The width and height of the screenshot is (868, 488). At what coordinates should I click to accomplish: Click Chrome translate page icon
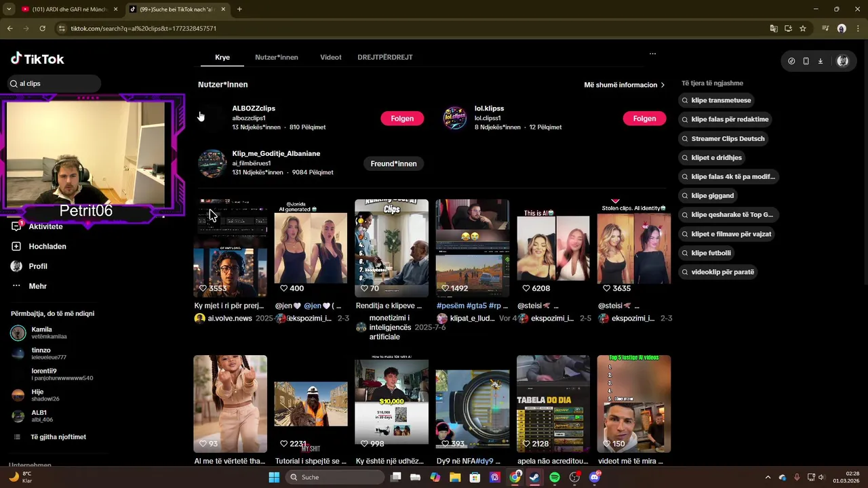point(774,28)
